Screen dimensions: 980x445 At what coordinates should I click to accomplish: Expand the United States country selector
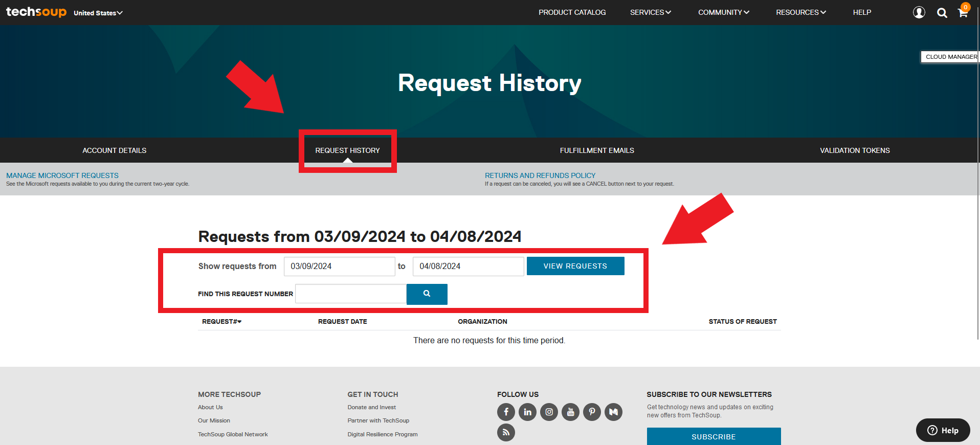tap(98, 13)
